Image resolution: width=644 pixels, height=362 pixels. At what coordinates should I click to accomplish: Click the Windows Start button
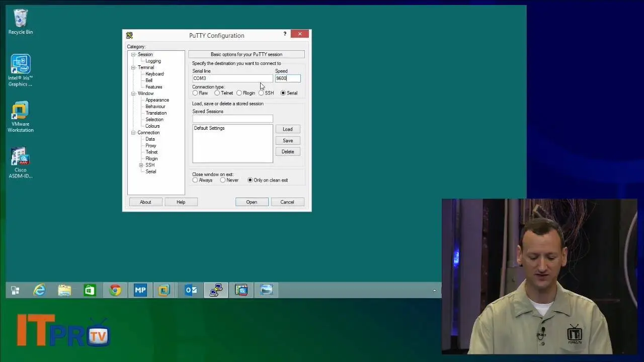click(x=15, y=290)
